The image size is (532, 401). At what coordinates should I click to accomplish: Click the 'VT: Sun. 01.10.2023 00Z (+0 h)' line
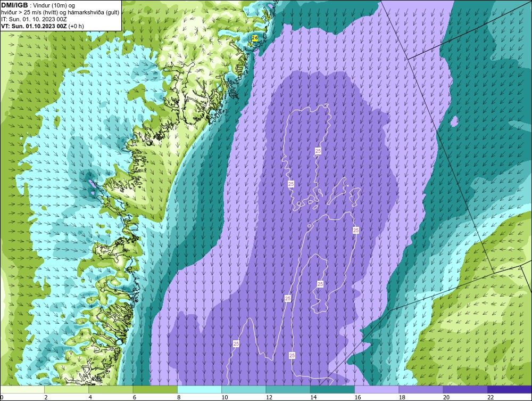pyautogui.click(x=43, y=26)
